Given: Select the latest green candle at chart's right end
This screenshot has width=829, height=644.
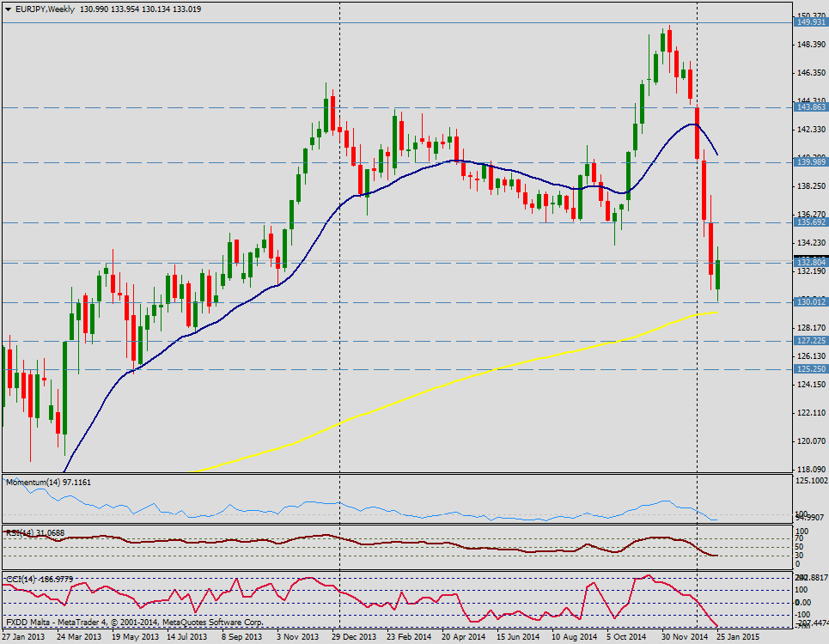Looking at the screenshot, I should pyautogui.click(x=718, y=276).
